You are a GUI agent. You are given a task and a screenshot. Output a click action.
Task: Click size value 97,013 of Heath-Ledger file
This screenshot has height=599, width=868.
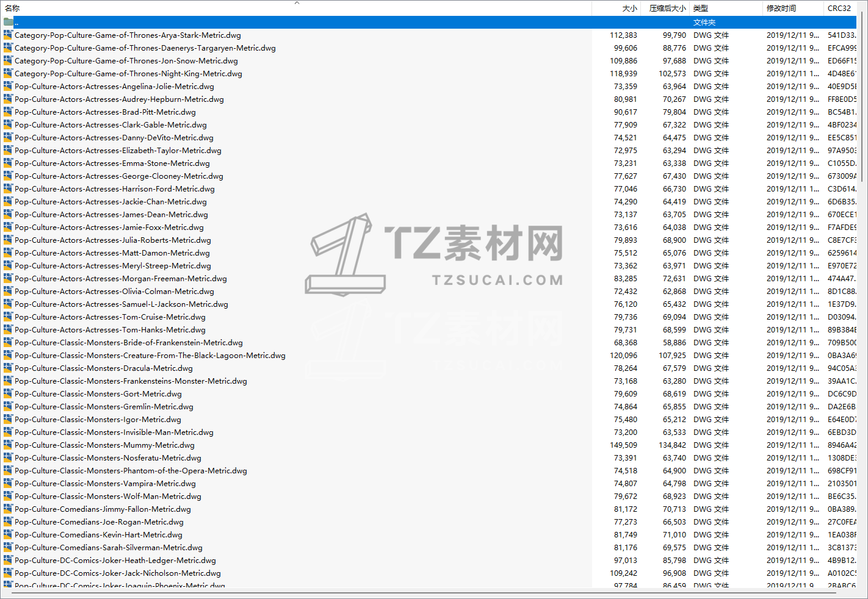(626, 561)
